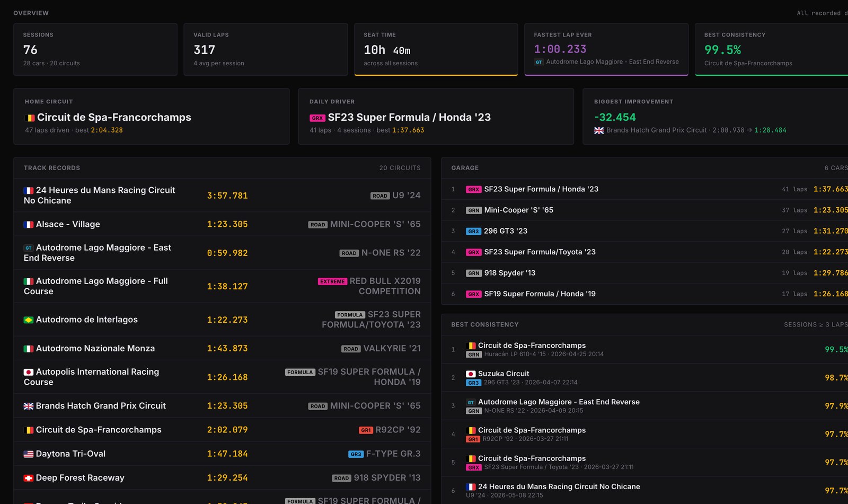Click the France flag next to Alsace - Village
The width and height of the screenshot is (848, 504).
tap(29, 225)
